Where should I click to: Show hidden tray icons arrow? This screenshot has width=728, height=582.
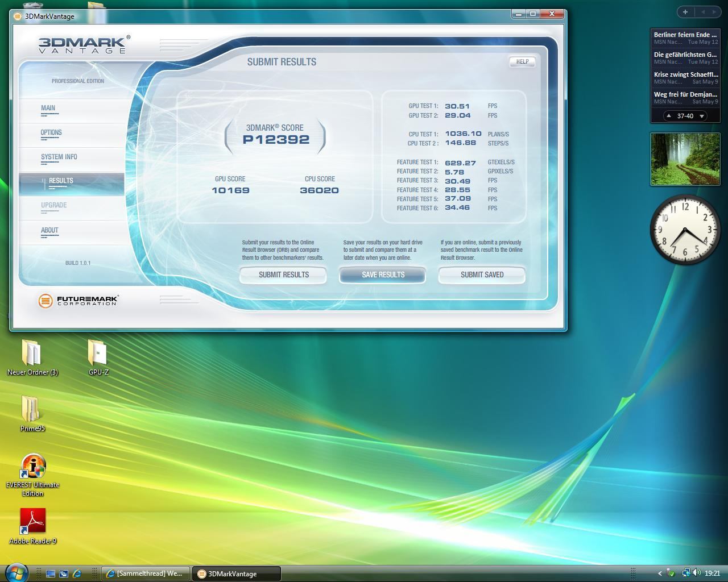pos(660,573)
